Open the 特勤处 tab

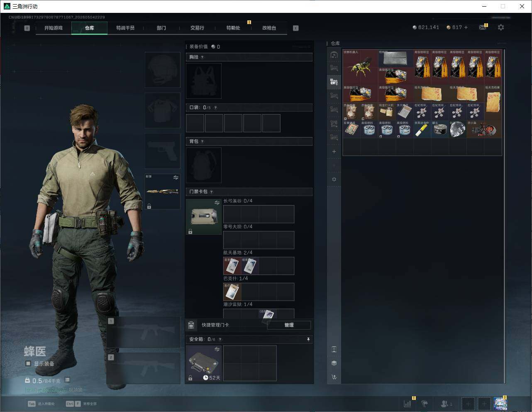tap(233, 28)
